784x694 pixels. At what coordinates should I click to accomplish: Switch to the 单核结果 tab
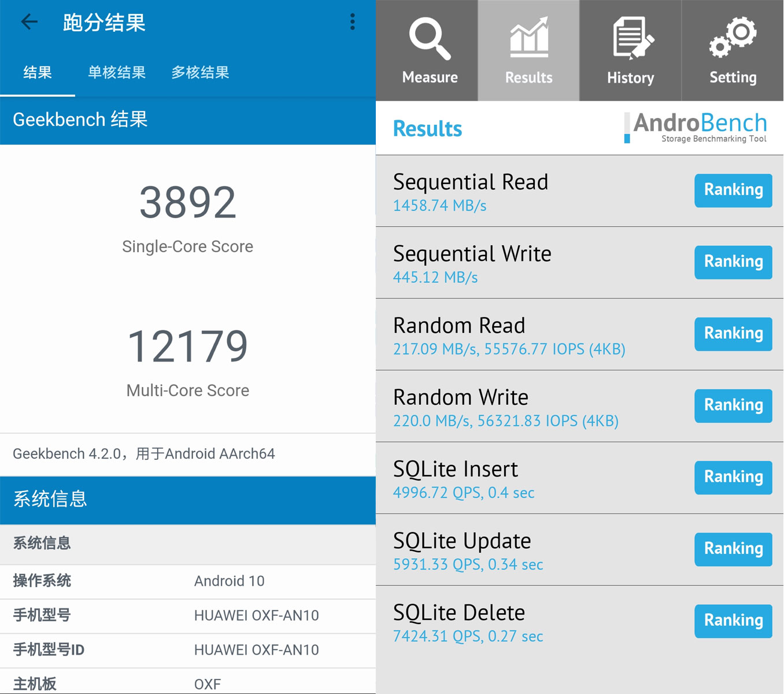[x=117, y=72]
